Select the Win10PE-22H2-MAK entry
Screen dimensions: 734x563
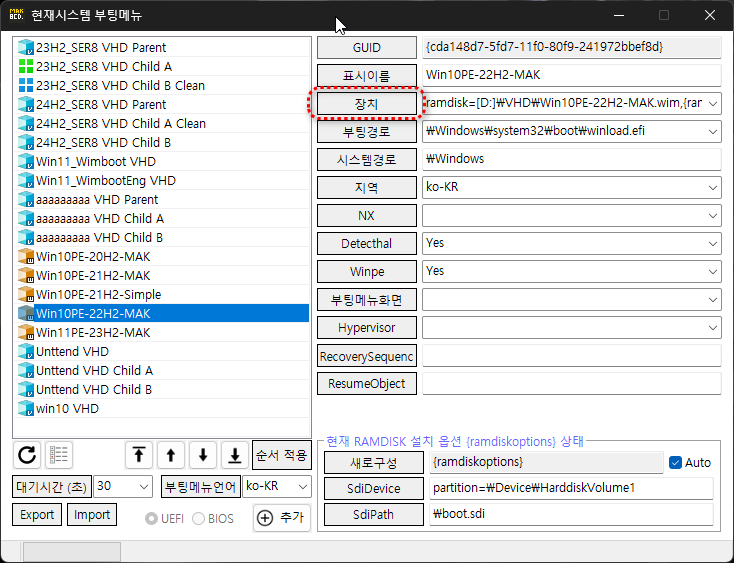coord(162,314)
